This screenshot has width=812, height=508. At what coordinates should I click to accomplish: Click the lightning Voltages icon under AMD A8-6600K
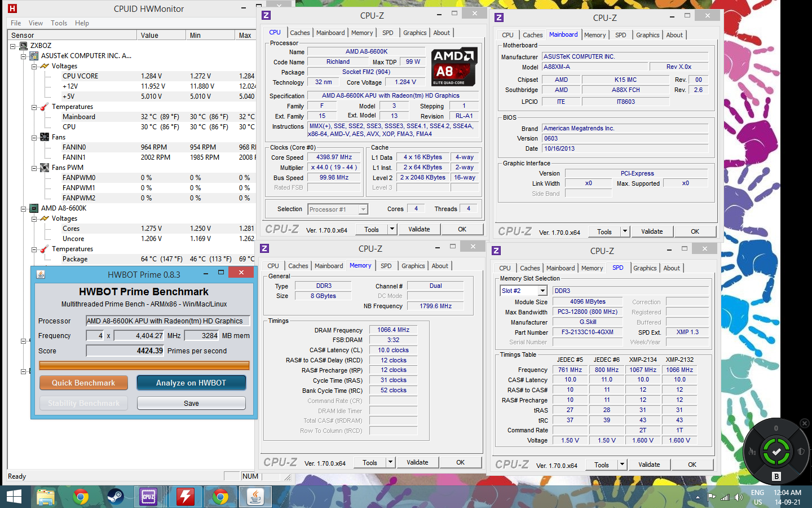[x=45, y=218]
